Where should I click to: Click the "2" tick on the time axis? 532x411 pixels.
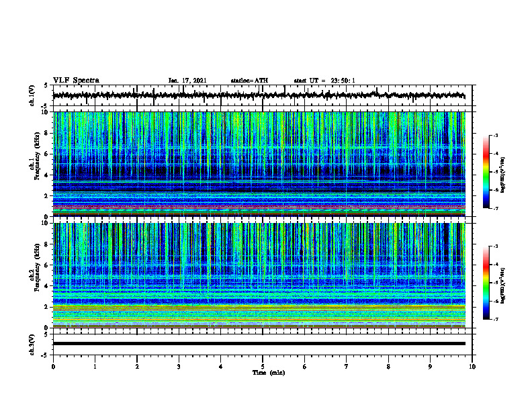click(x=137, y=367)
